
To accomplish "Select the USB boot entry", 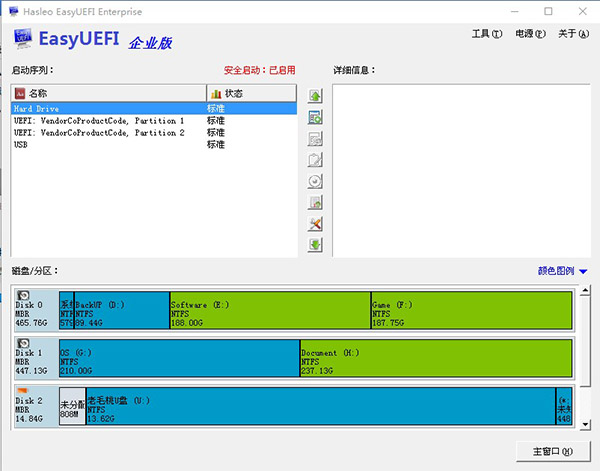I will click(154, 145).
